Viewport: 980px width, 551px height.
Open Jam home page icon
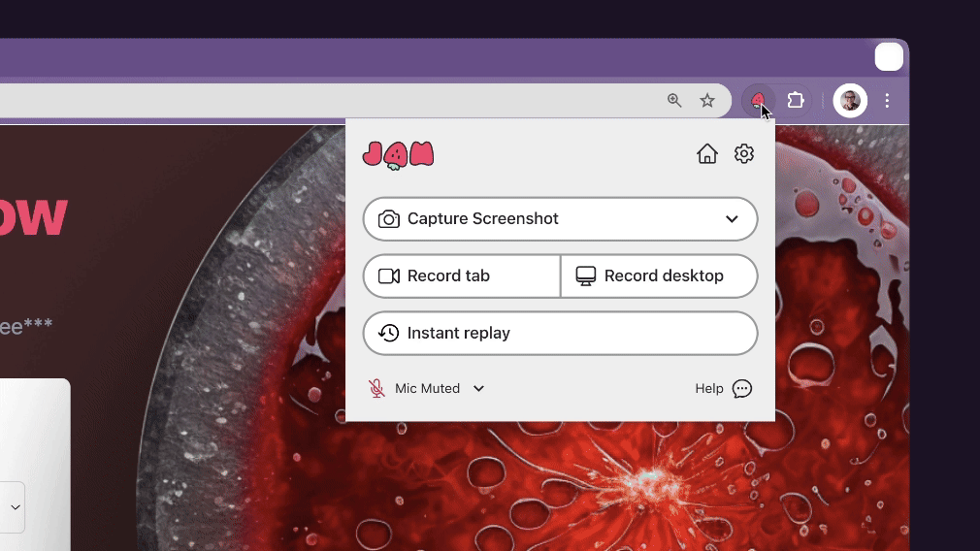707,153
